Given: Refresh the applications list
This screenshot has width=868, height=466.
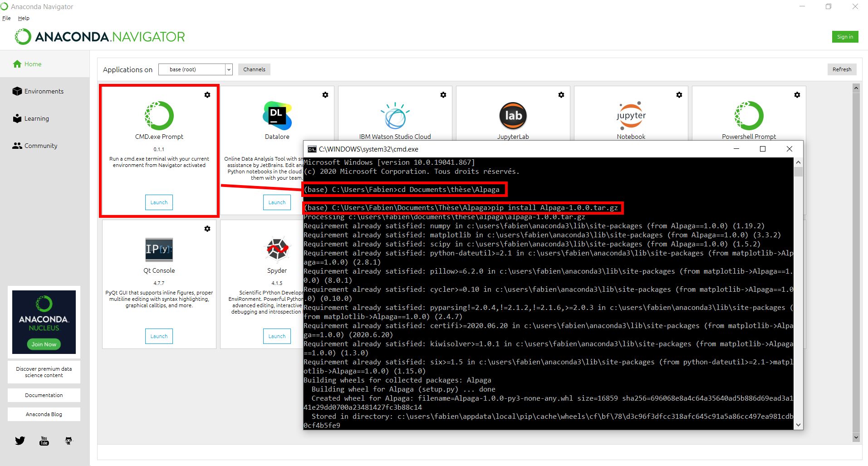Looking at the screenshot, I should [842, 69].
